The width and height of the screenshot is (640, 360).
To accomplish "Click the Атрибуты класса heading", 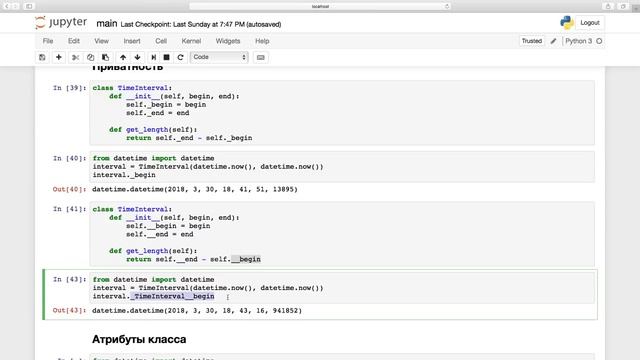I will 139,339.
